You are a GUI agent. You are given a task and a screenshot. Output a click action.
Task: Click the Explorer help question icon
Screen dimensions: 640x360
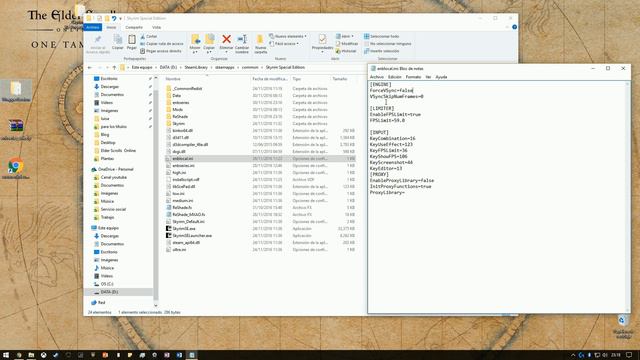pyautogui.click(x=514, y=27)
